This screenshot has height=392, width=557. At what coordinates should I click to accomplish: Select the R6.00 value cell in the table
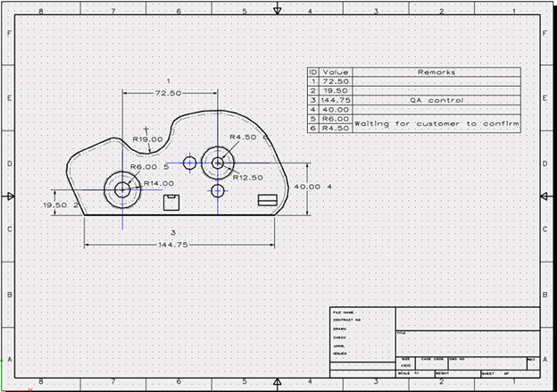(x=336, y=119)
